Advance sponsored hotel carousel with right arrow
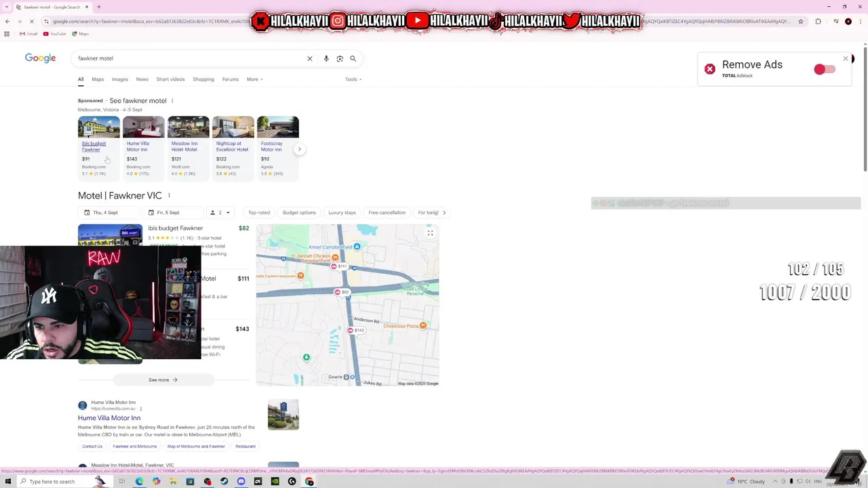The width and height of the screenshot is (868, 488). tap(299, 149)
